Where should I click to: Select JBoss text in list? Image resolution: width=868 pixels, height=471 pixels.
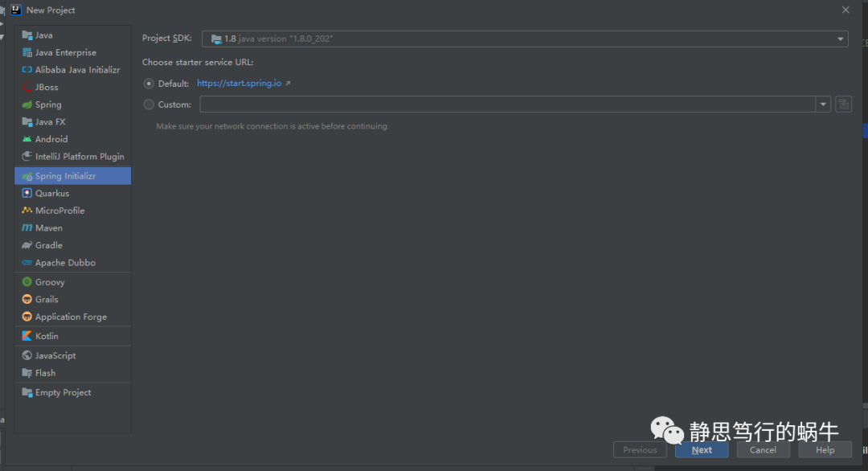pos(47,88)
